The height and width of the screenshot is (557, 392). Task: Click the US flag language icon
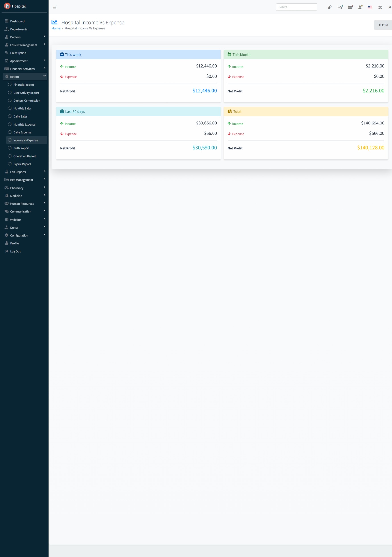point(370,7)
